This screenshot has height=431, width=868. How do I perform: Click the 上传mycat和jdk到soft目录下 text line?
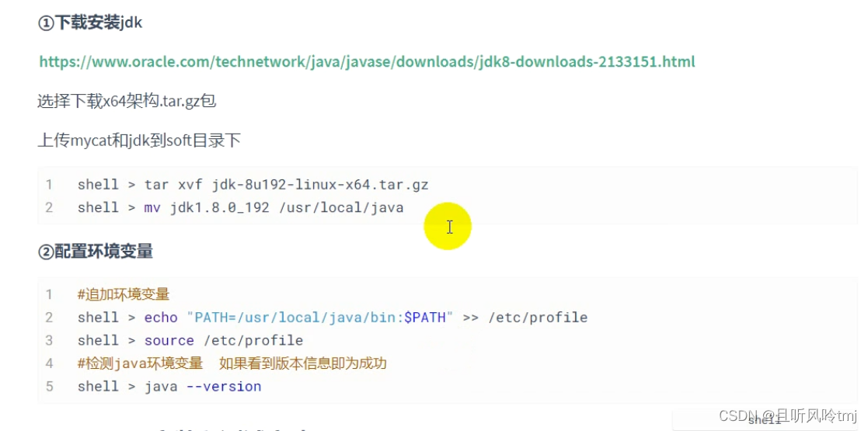[139, 140]
